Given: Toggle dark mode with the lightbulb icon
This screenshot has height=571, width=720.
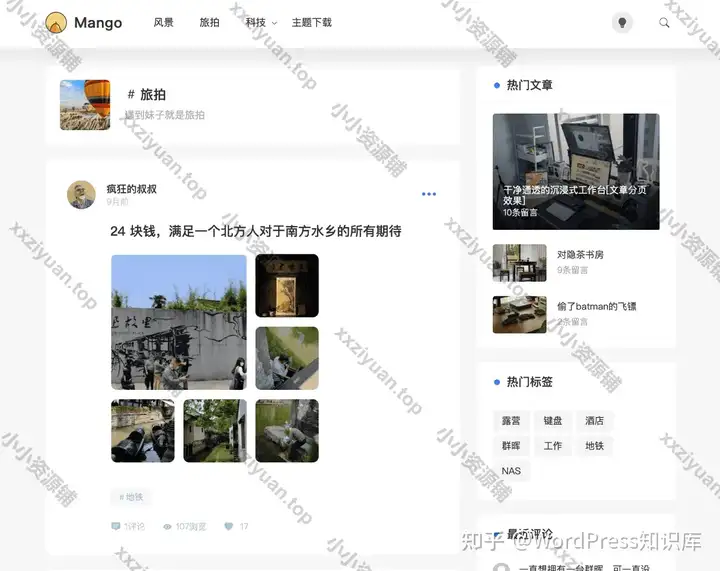Looking at the screenshot, I should point(622,22).
